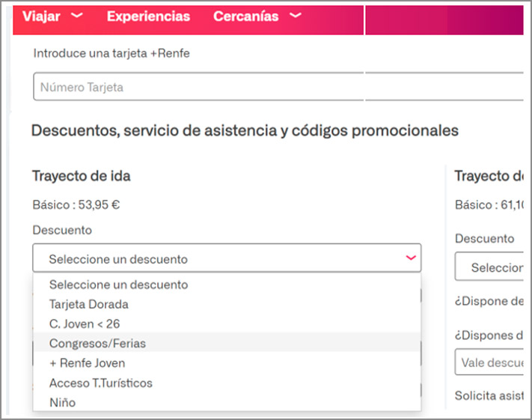This screenshot has width=532, height=420.
Task: Select Congresos/Ferias from the list
Action: pos(97,343)
